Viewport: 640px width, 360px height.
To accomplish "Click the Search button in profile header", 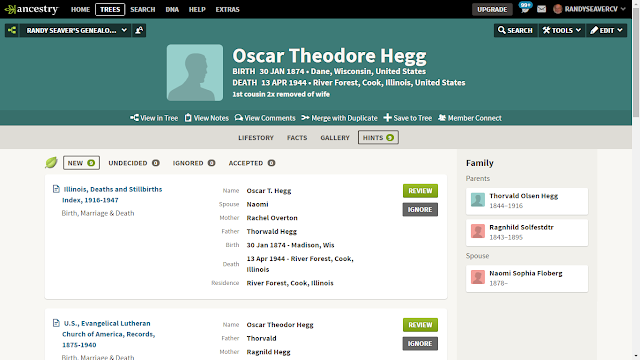I will pos(516,30).
